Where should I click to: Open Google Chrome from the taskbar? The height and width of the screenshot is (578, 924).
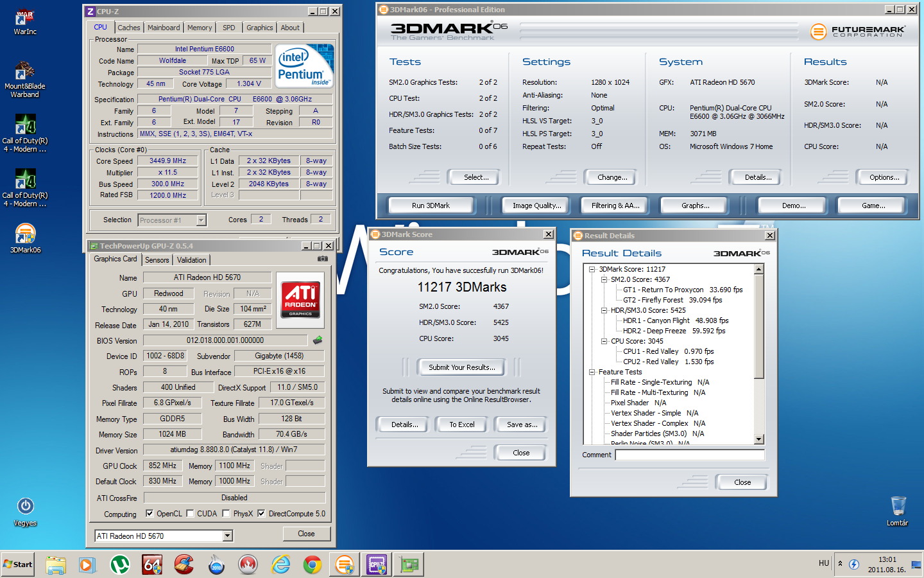[312, 565]
